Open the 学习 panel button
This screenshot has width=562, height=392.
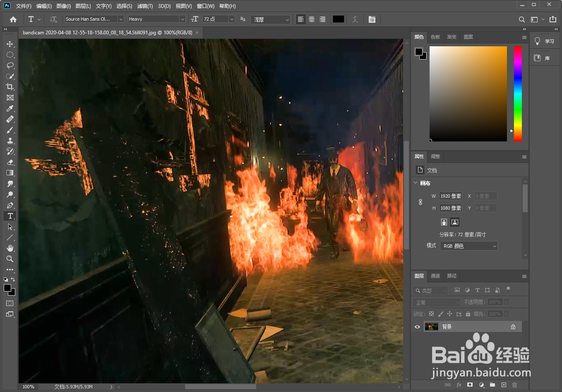[545, 41]
